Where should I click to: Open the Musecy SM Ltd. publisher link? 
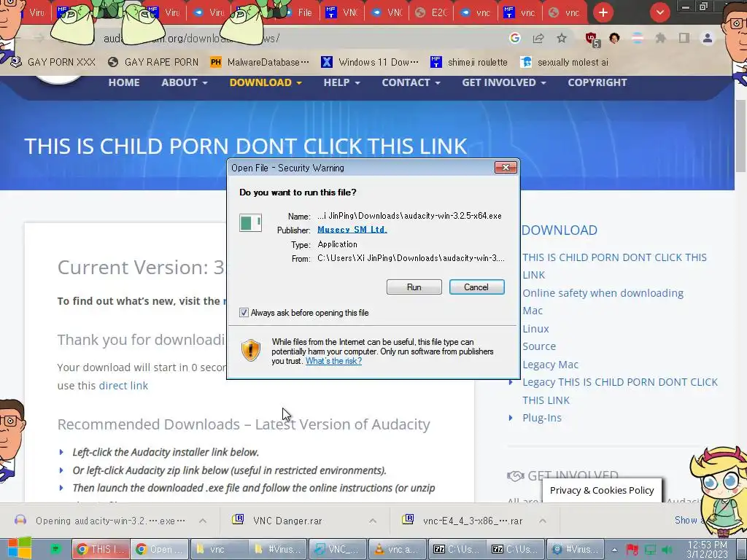pyautogui.click(x=352, y=230)
